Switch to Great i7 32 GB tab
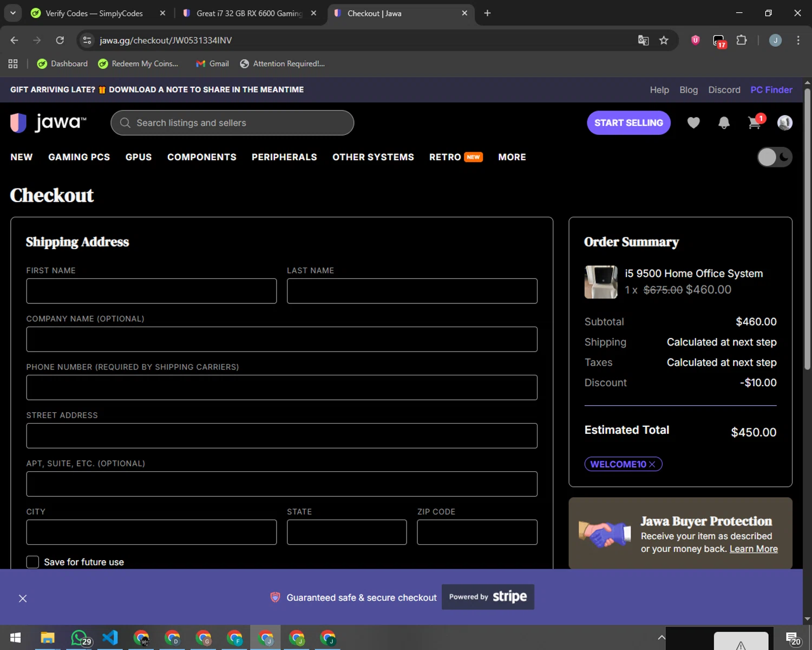 [249, 13]
